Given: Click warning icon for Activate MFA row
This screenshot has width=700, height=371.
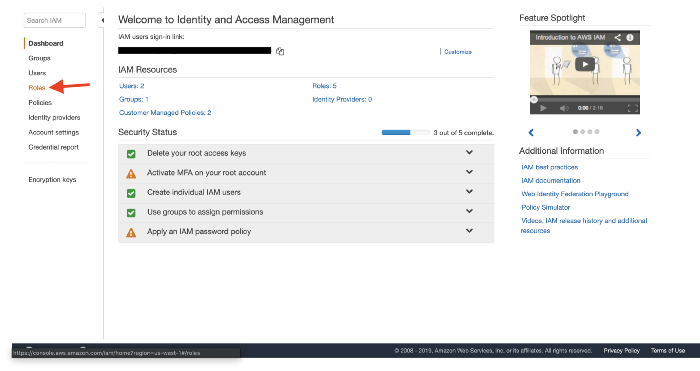Looking at the screenshot, I should (x=131, y=173).
